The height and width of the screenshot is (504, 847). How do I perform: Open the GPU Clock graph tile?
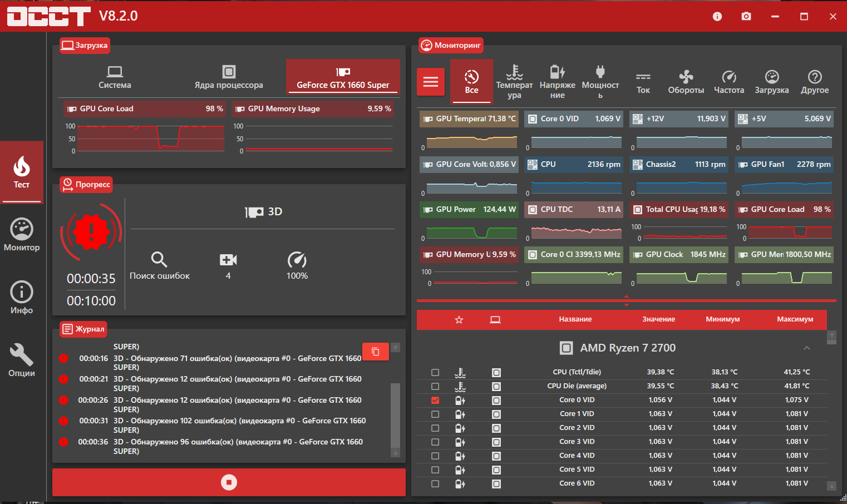click(679, 267)
